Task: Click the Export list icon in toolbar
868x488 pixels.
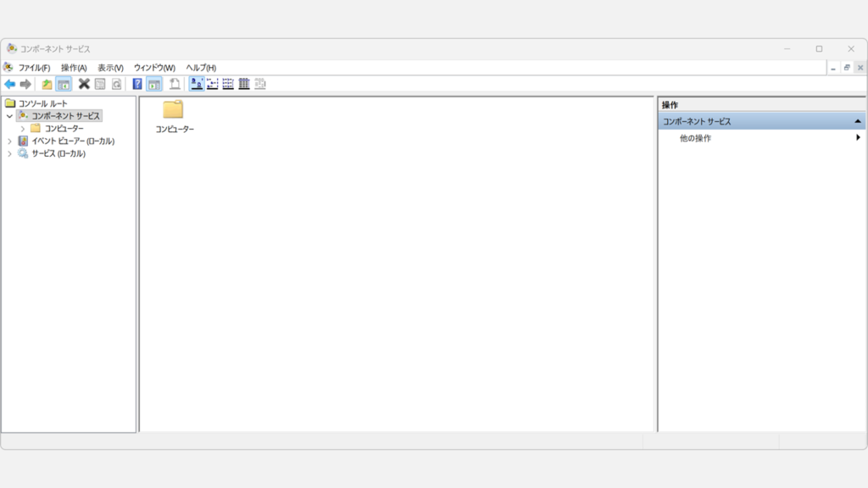Action: (x=175, y=84)
